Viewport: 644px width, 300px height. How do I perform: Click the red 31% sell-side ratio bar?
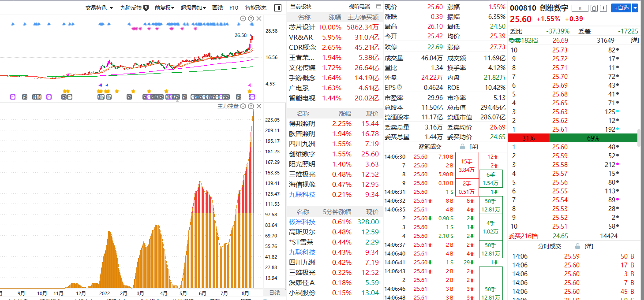tap(528, 138)
